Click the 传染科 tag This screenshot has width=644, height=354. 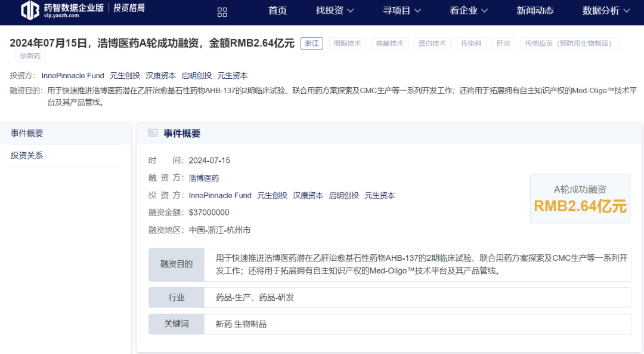[471, 43]
